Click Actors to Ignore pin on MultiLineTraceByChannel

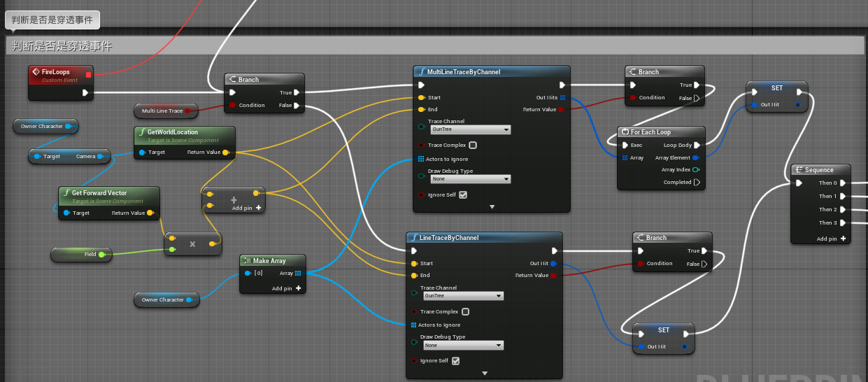(x=421, y=159)
